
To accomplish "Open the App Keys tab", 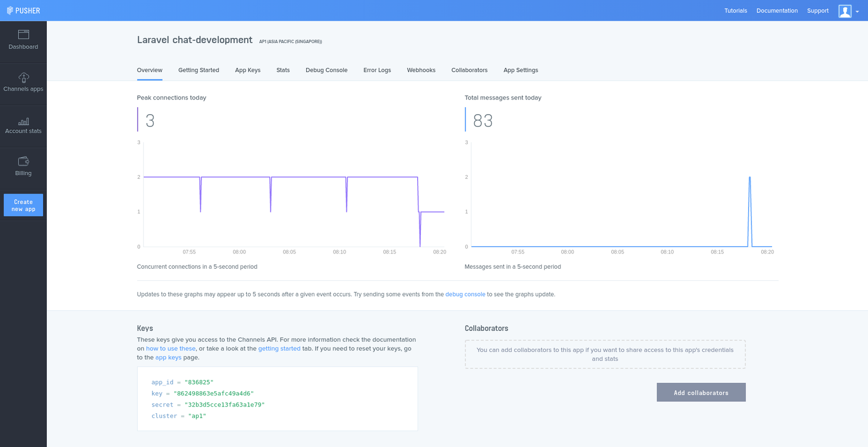I will pos(248,70).
